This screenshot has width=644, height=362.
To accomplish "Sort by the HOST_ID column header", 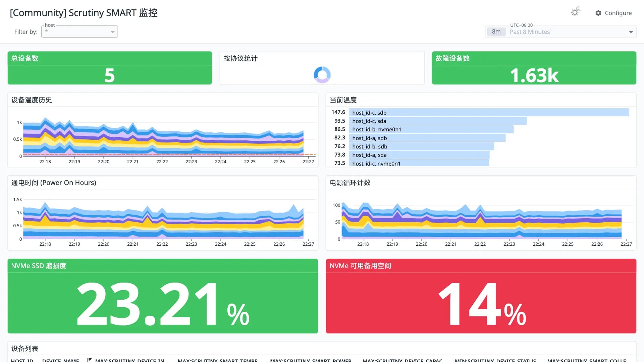I will click(22, 360).
